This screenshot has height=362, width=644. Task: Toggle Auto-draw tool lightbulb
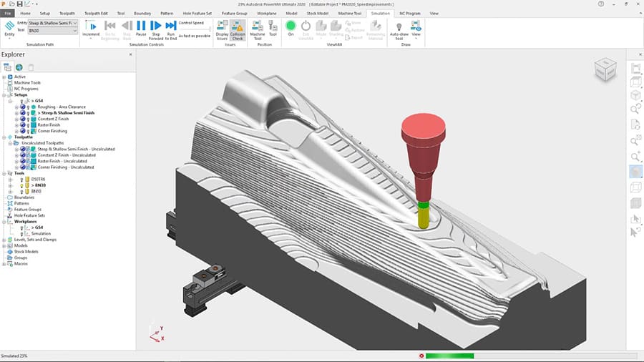pos(399,30)
